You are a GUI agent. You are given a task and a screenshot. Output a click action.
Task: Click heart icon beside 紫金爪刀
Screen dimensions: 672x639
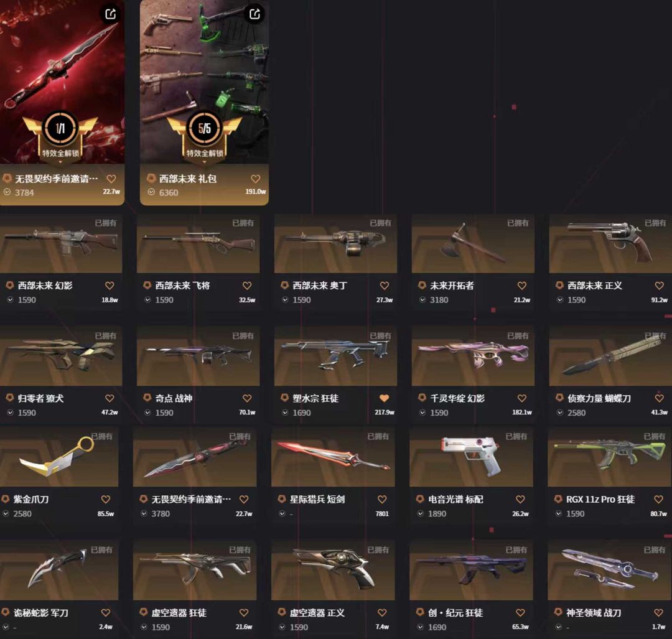[105, 499]
